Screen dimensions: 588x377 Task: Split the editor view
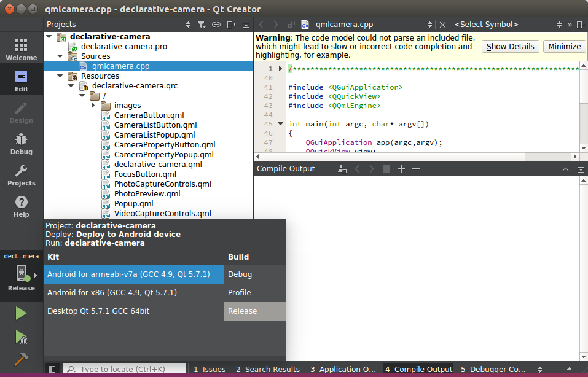[581, 25]
